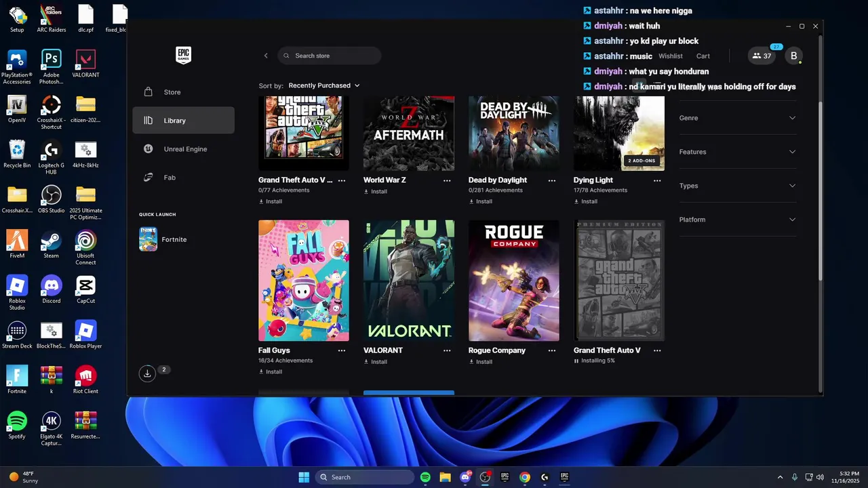This screenshot has width=868, height=488.
Task: Click the Rogue Company cover art
Action: (x=514, y=280)
